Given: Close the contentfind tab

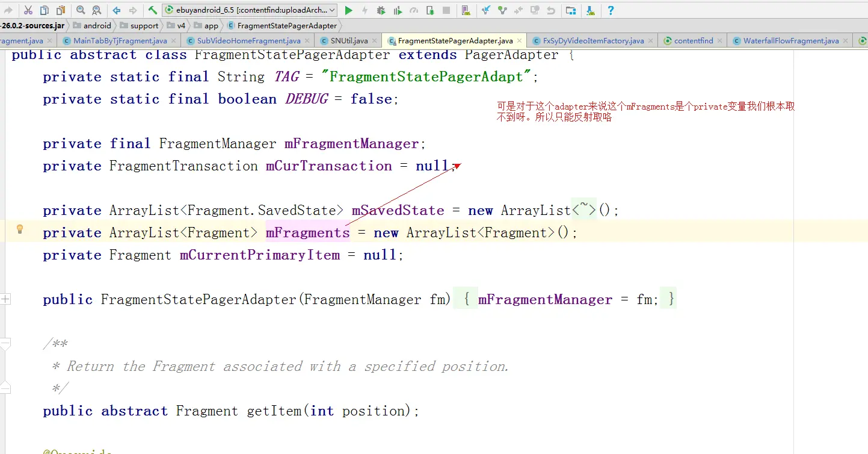Looking at the screenshot, I should point(719,41).
